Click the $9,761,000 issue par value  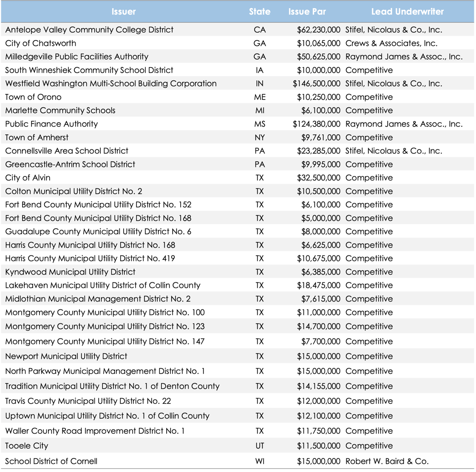(x=320, y=137)
